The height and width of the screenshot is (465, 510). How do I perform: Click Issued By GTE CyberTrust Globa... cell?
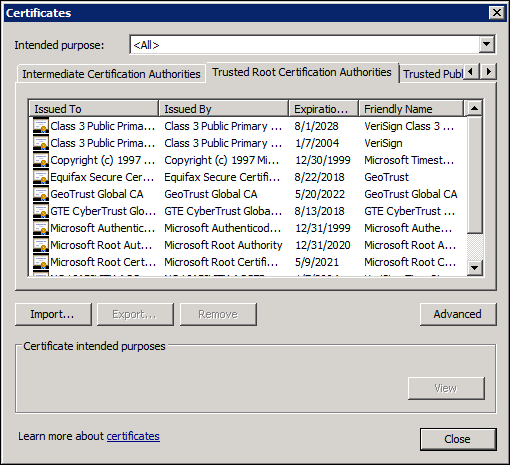(x=223, y=211)
